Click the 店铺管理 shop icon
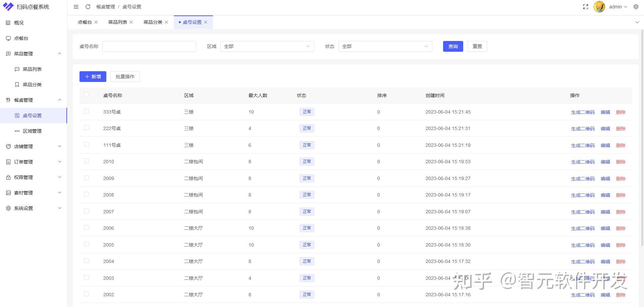 click(x=8, y=146)
